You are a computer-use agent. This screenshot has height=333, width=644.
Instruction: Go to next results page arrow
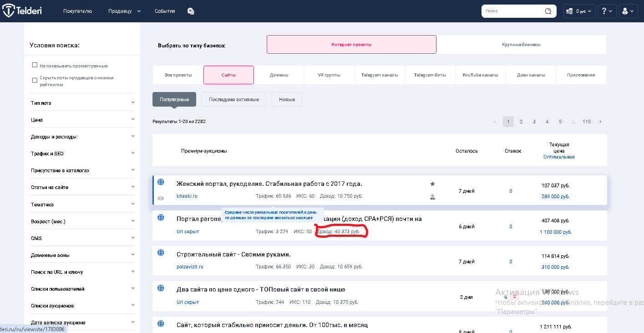(600, 122)
